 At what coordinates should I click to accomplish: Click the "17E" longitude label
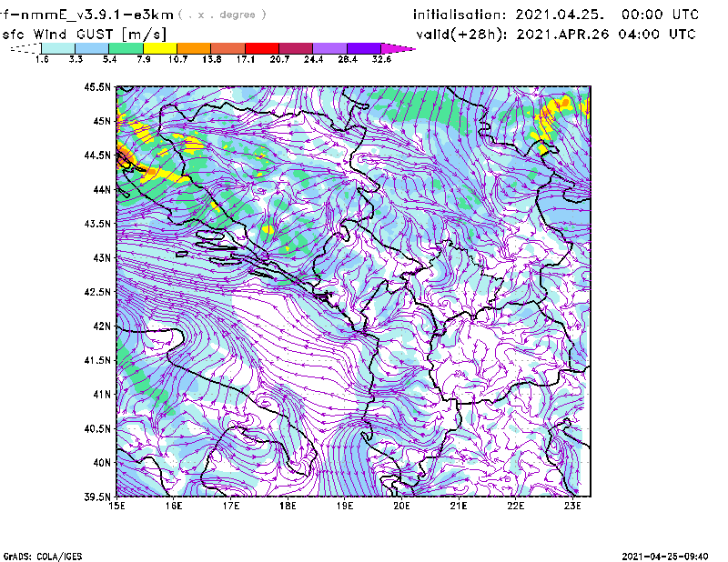[231, 506]
